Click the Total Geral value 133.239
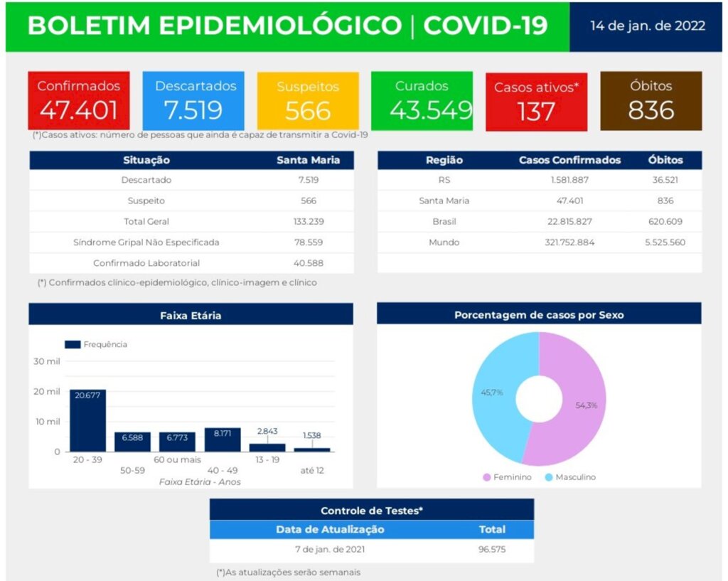 pyautogui.click(x=309, y=222)
